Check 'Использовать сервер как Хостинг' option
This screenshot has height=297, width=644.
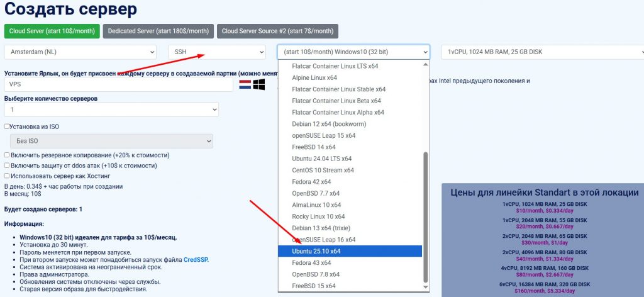coord(7,176)
